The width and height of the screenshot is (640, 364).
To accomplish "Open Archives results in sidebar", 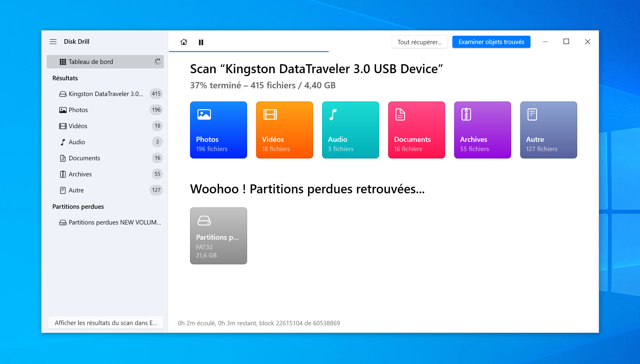I will (105, 174).
